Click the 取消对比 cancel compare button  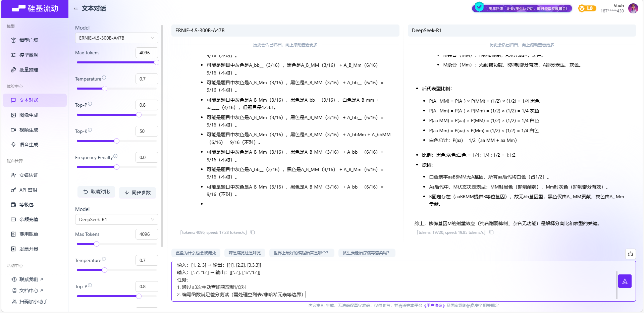pos(96,192)
